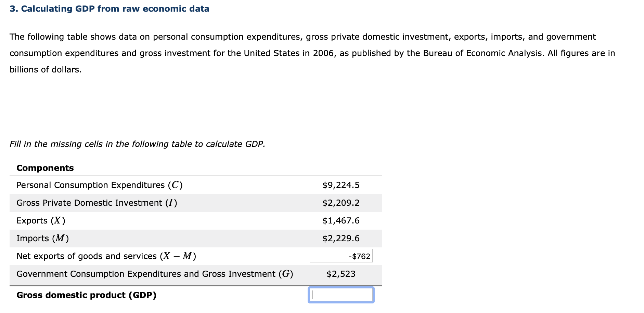Select the Exports (X) row
Screen dimensions: 644x313
tap(40, 220)
